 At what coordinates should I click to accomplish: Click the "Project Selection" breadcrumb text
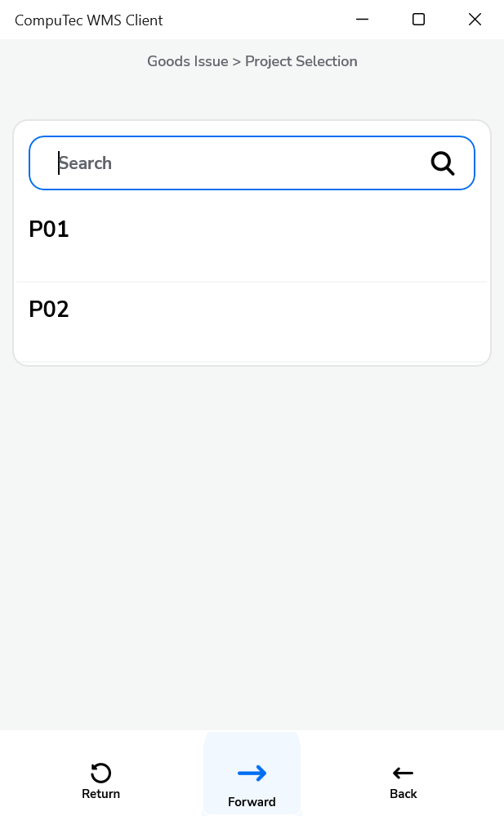coord(301,61)
